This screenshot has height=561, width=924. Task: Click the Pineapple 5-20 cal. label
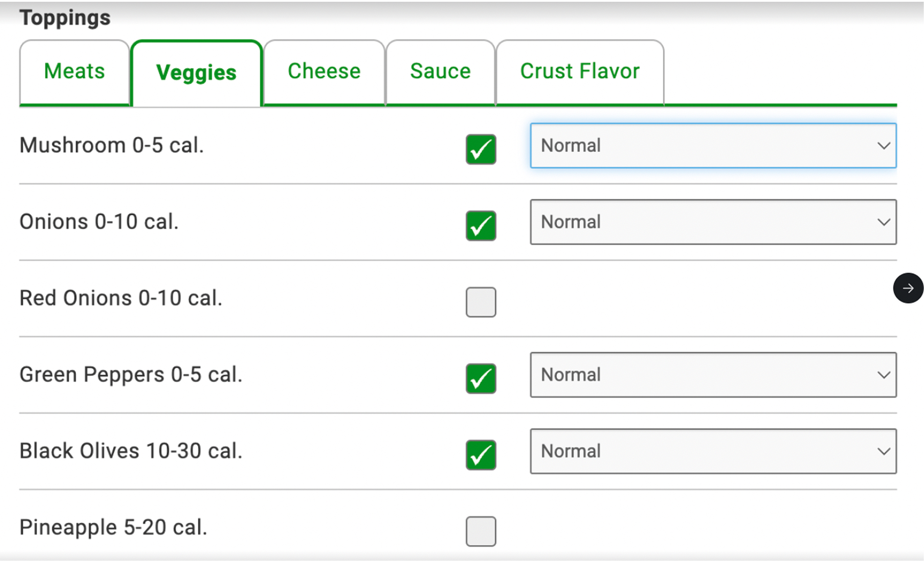point(113,526)
